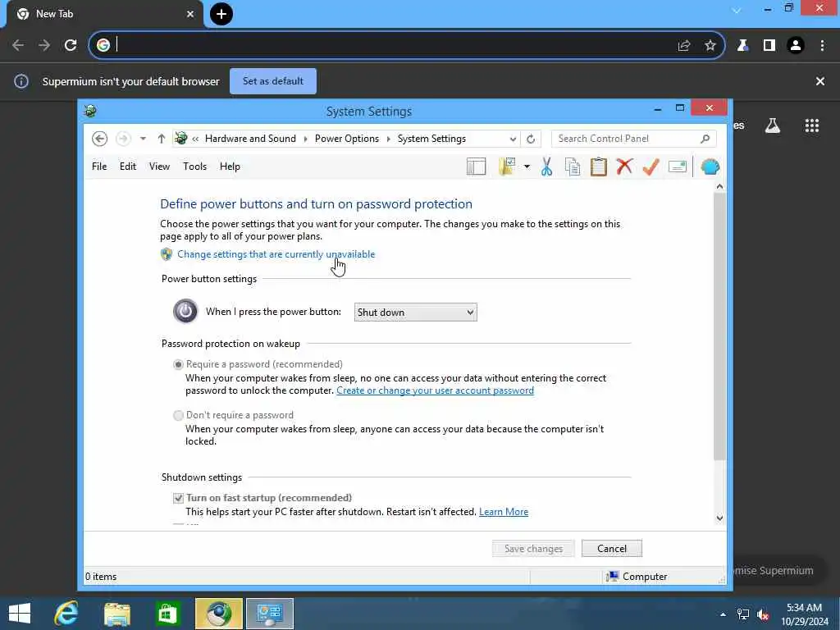Viewport: 840px width, 630px height.
Task: Toggle Turn on fast startup checkbox
Action: 178,498
